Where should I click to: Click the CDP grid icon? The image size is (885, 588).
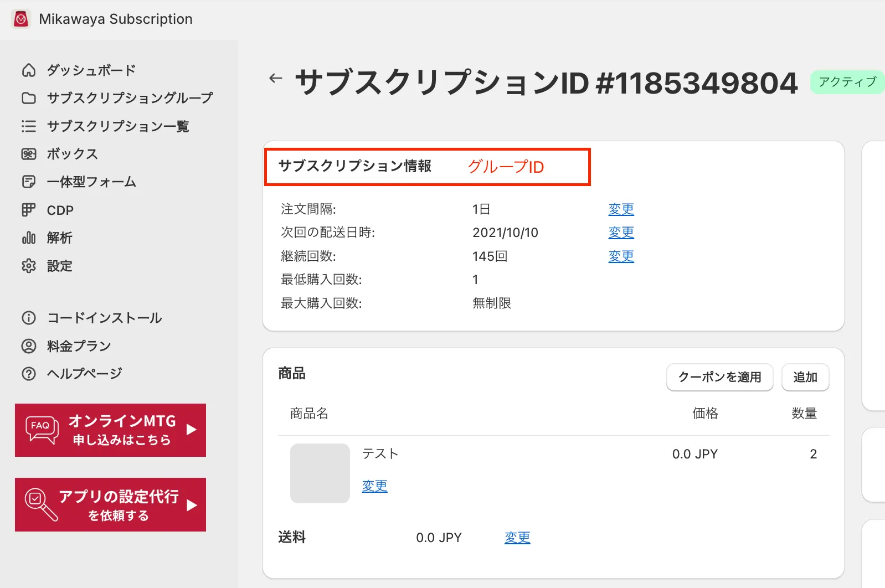[29, 210]
